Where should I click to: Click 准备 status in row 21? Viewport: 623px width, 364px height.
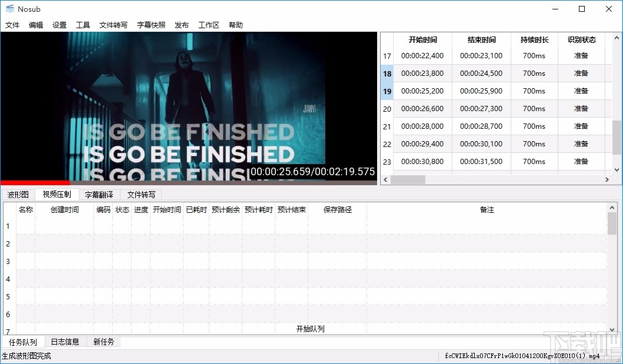click(581, 126)
